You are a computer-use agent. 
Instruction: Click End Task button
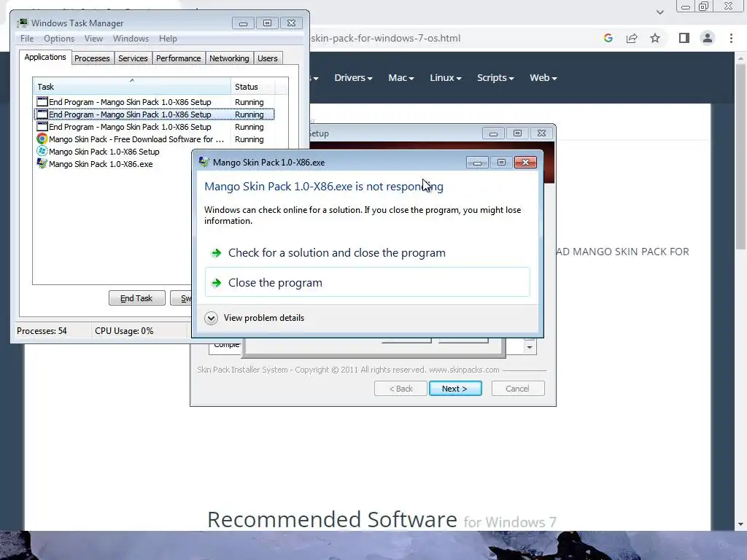coord(136,298)
